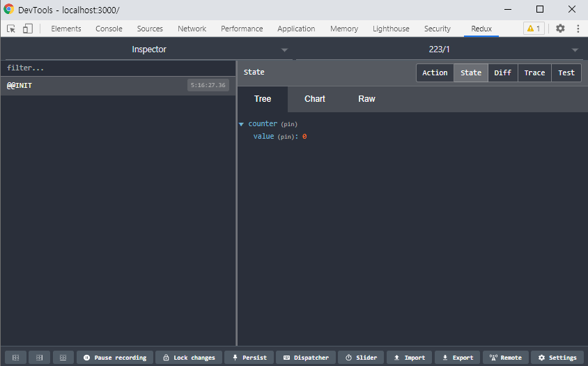588x366 pixels.
Task: Switch to the Raw subtab
Action: coord(366,99)
